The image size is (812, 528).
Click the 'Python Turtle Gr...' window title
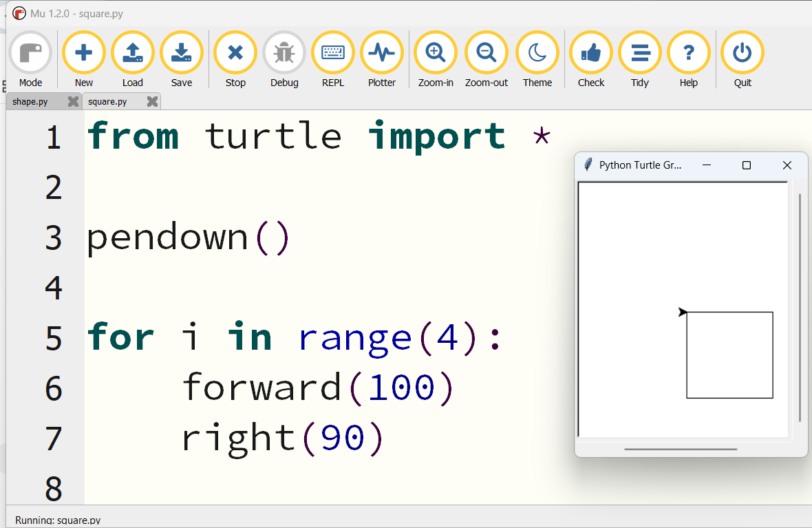[x=640, y=165]
